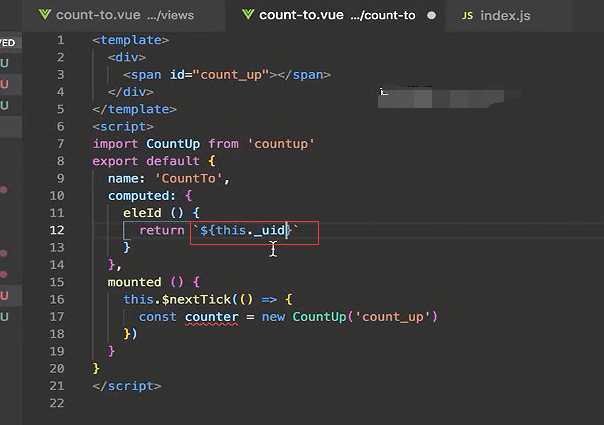
Task: Click 'count_up' string on line 17
Action: click(393, 317)
